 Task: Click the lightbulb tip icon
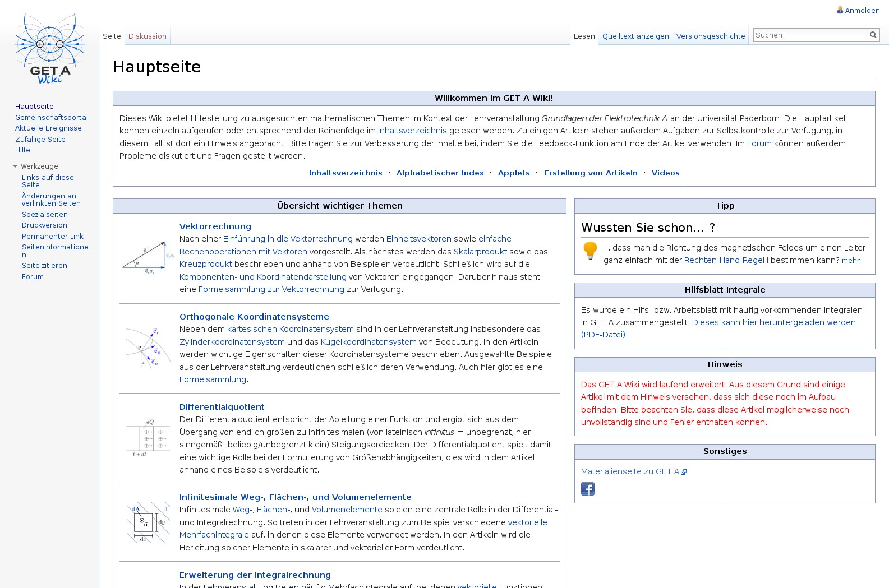pyautogui.click(x=590, y=251)
